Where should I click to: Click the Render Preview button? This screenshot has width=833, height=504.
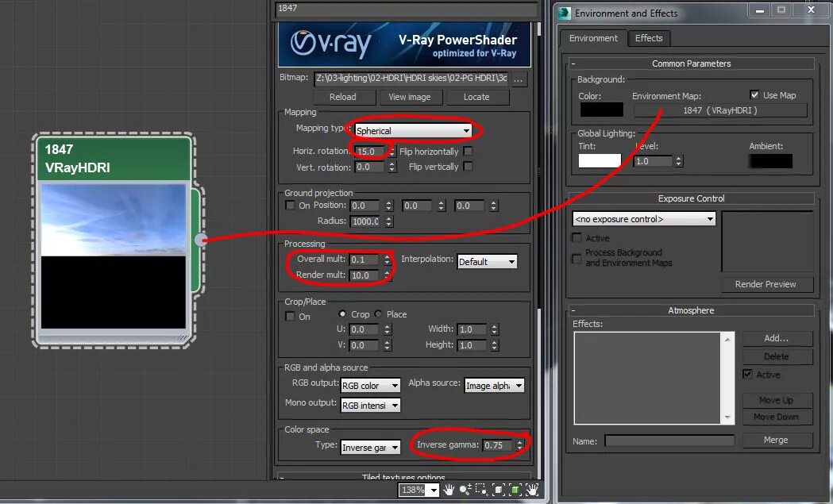766,284
